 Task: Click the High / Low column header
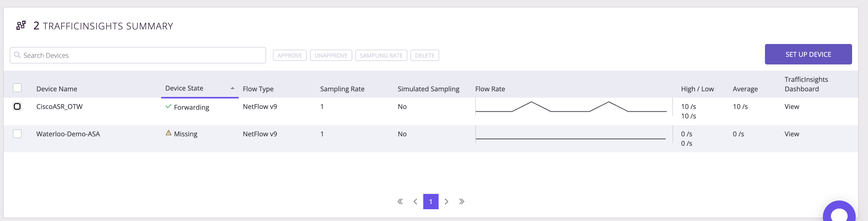click(x=697, y=89)
